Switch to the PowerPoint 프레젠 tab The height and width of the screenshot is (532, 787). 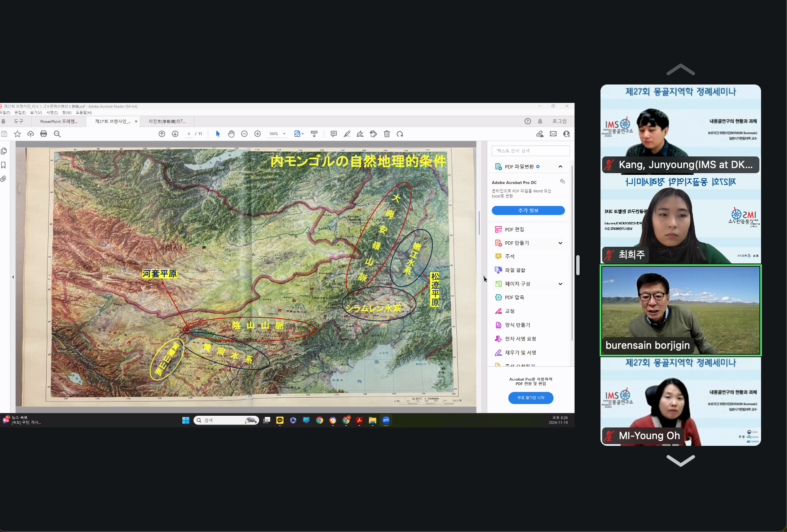[x=59, y=121]
